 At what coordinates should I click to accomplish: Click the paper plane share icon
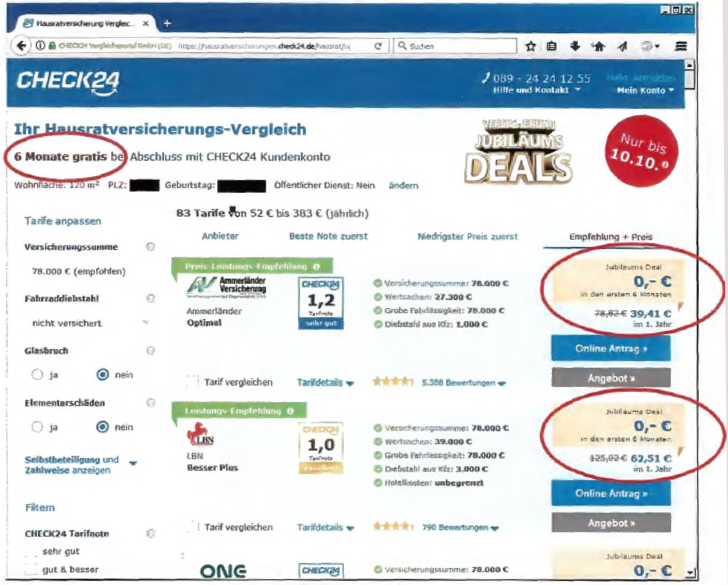622,46
